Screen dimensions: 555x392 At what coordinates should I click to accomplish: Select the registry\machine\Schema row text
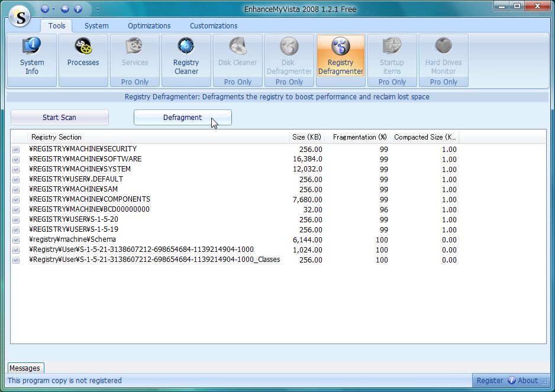[73, 239]
